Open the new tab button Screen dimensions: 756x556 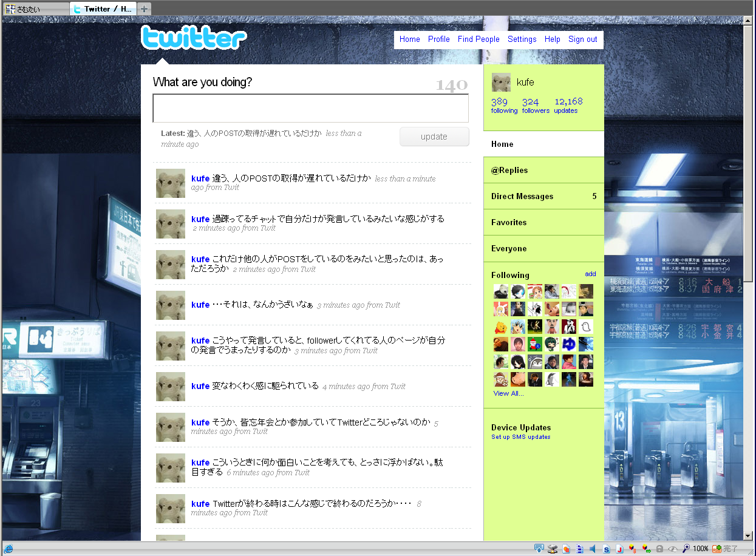click(x=144, y=8)
